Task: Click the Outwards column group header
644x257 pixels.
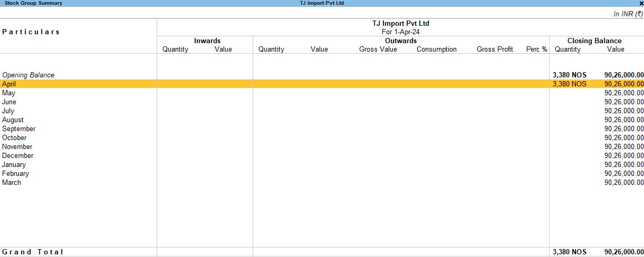Action: tap(401, 41)
